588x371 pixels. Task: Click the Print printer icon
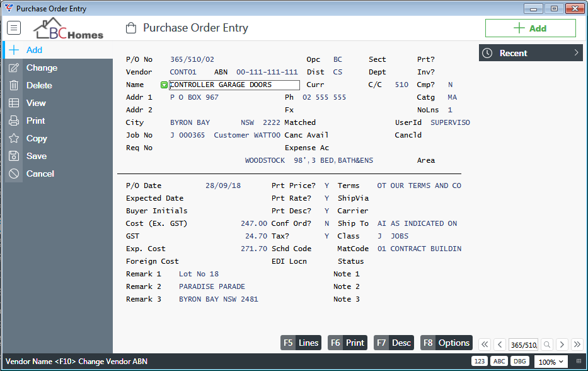point(14,121)
